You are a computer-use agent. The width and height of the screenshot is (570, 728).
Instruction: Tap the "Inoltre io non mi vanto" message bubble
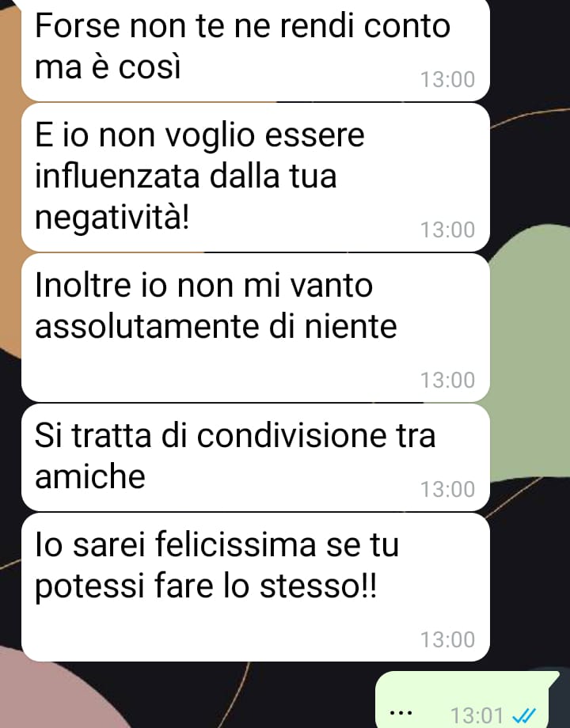[256, 328]
